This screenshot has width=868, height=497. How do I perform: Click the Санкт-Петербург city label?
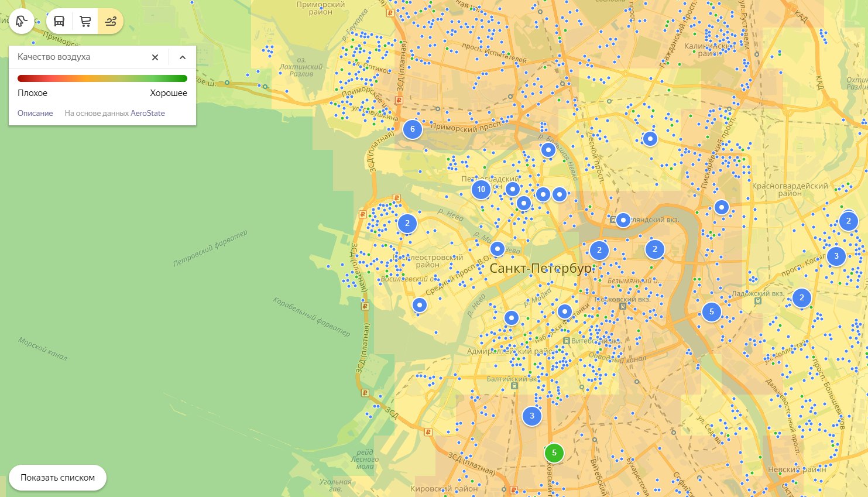tap(542, 268)
